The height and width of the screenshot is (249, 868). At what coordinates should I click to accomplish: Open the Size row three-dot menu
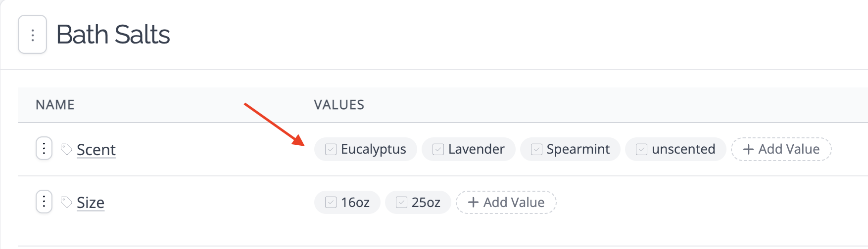(44, 202)
